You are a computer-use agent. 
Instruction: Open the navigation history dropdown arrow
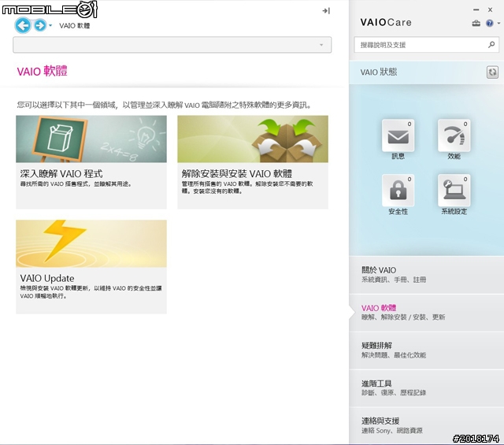pyautogui.click(x=50, y=25)
